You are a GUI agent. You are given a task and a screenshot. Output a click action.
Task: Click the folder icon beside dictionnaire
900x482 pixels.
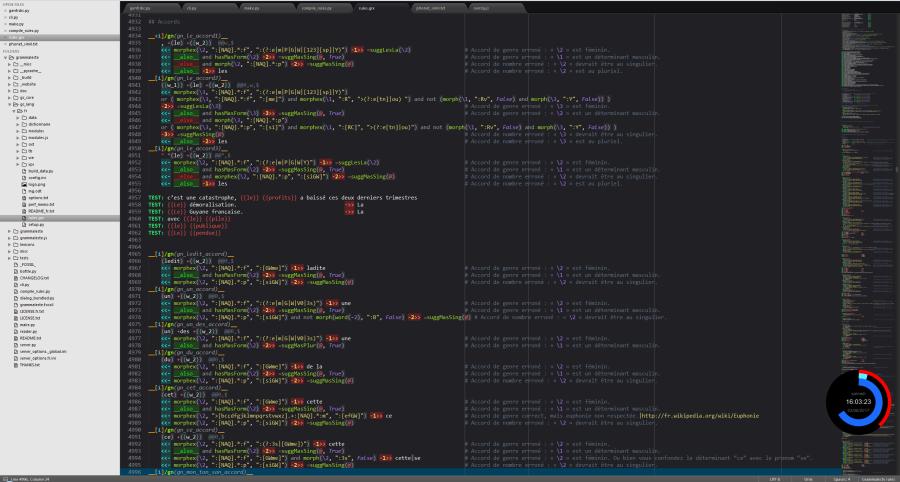[26, 124]
